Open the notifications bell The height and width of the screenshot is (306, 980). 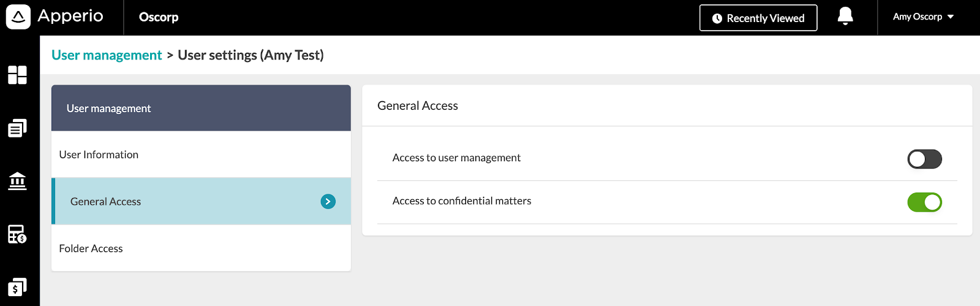click(845, 16)
